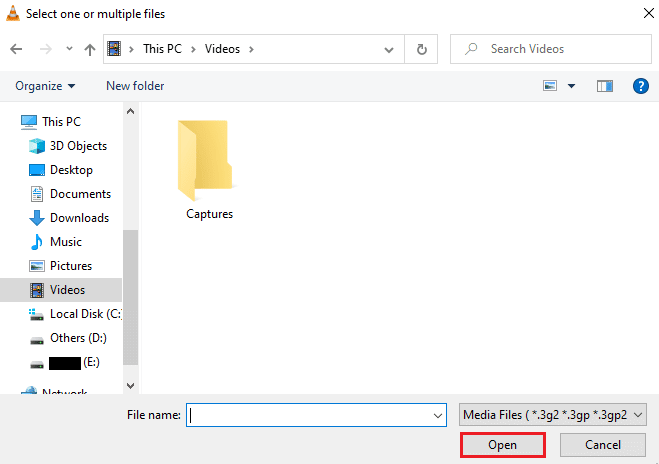Create a New folder

[135, 86]
